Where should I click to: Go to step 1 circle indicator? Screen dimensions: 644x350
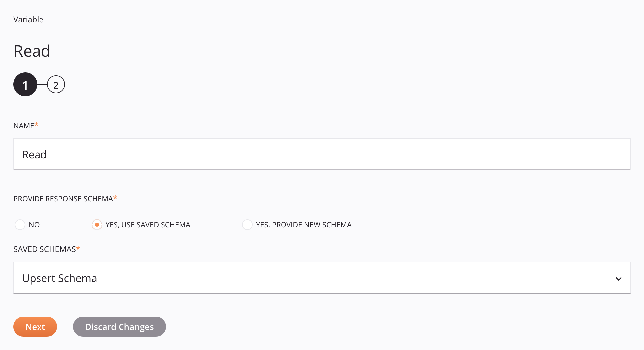pyautogui.click(x=25, y=85)
